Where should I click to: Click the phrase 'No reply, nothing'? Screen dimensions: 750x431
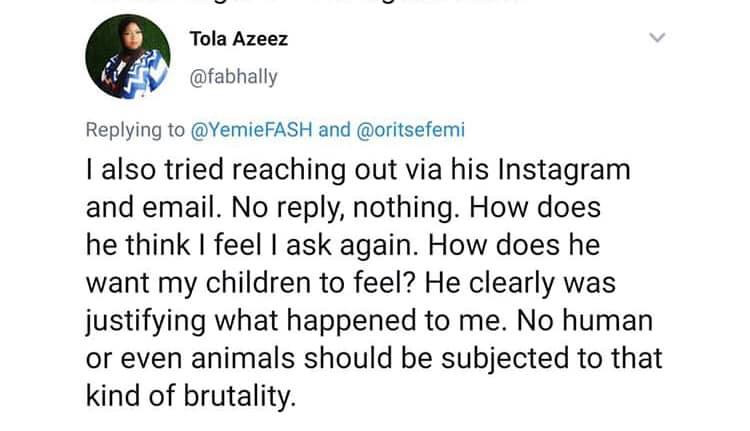342,209
